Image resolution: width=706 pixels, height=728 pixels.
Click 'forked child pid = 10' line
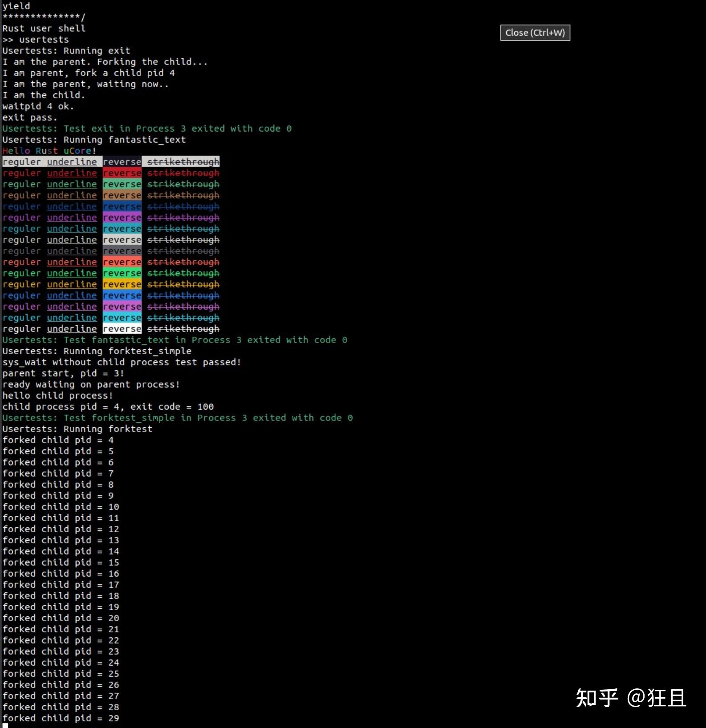pyautogui.click(x=61, y=507)
